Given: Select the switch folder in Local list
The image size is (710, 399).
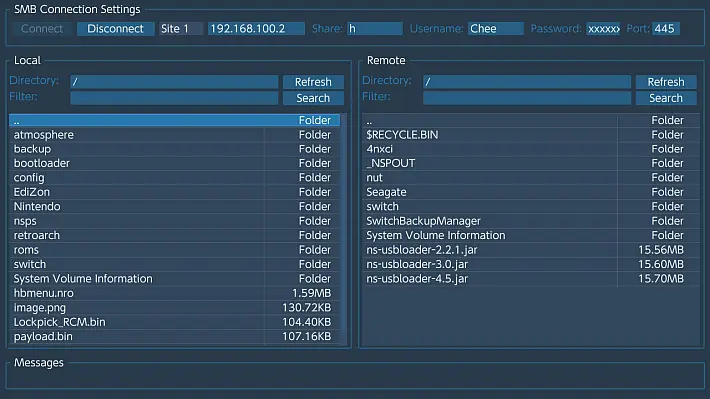Looking at the screenshot, I should (174, 264).
